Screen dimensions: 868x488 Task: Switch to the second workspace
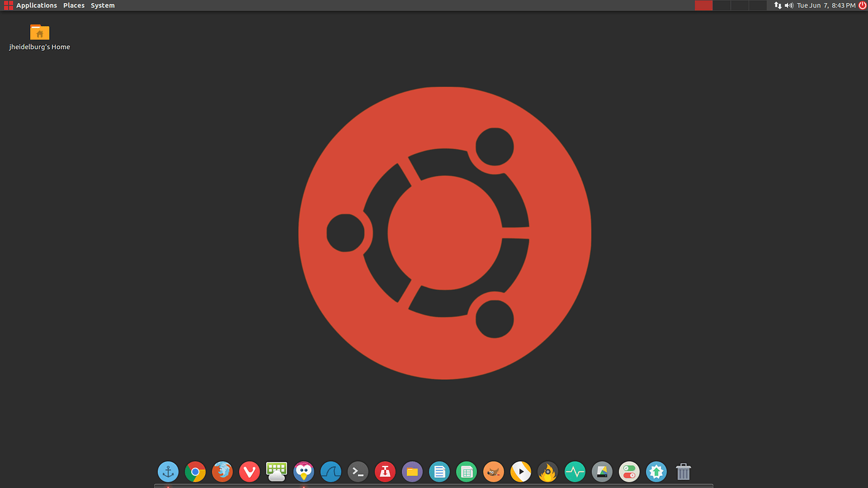[x=721, y=5]
